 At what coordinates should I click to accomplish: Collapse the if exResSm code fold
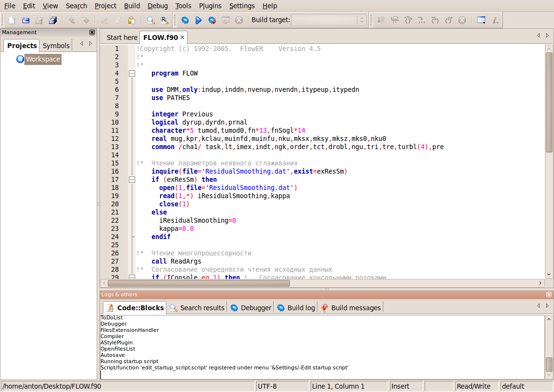pos(132,179)
